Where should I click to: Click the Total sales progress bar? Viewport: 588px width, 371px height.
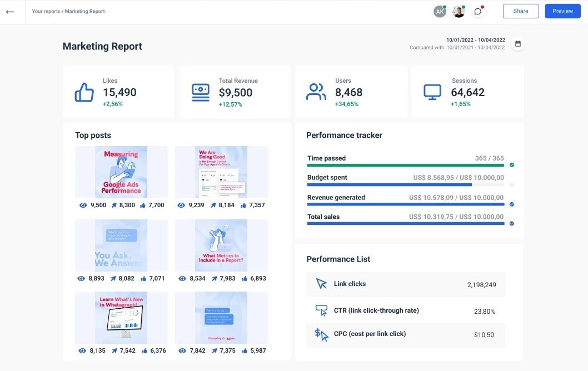(x=405, y=223)
